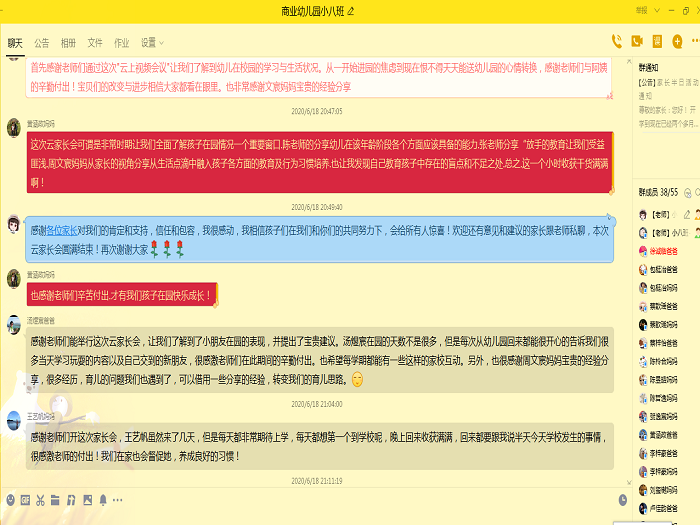Viewport: 700px width, 525px height.
Task: Open the 设置 dropdown menu
Action: 152,43
